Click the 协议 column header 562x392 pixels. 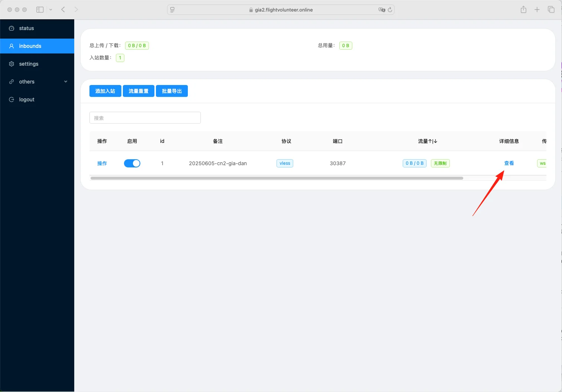pos(286,141)
